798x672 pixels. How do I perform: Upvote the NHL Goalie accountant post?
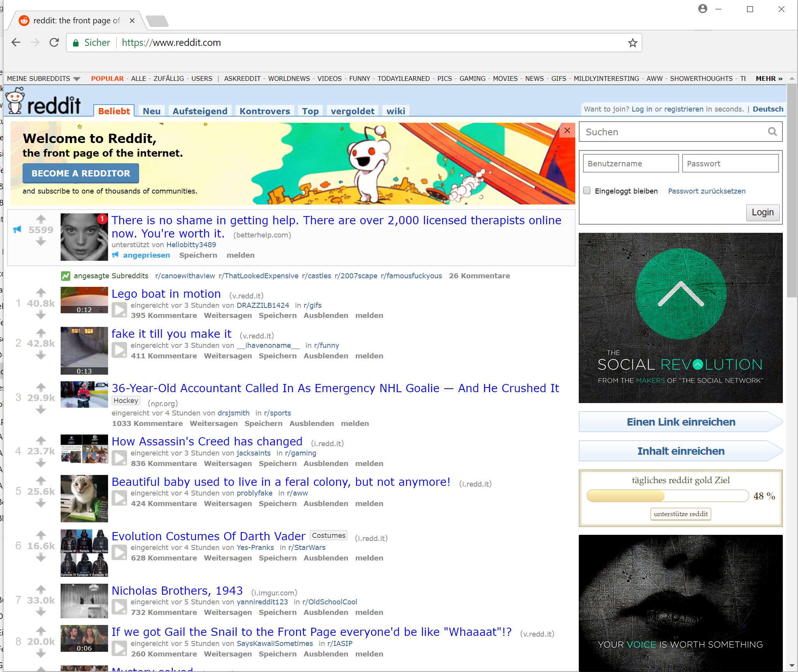click(x=41, y=387)
